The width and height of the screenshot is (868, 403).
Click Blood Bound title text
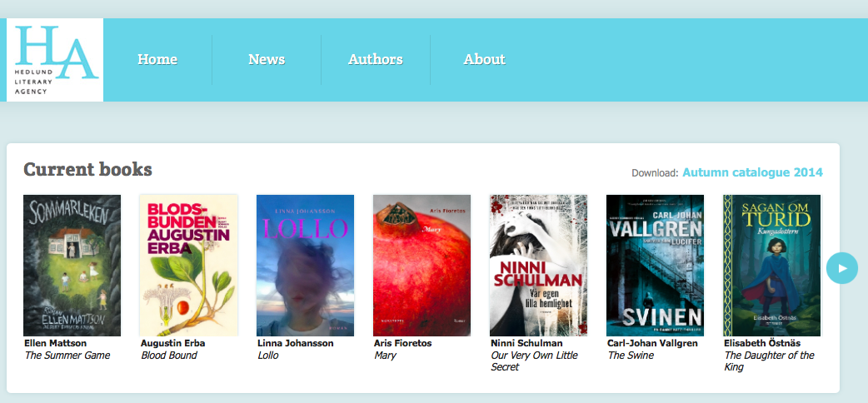click(169, 356)
